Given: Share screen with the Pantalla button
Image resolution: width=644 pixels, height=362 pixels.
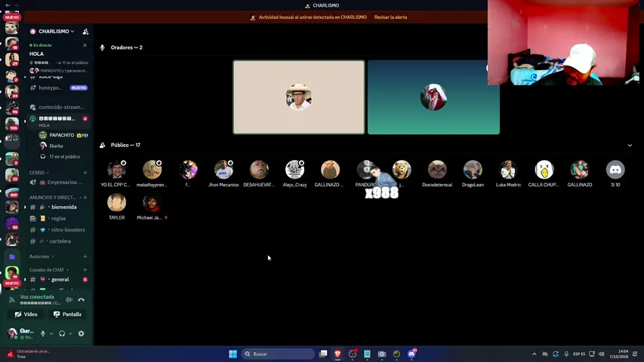Looking at the screenshot, I should coord(68,314).
